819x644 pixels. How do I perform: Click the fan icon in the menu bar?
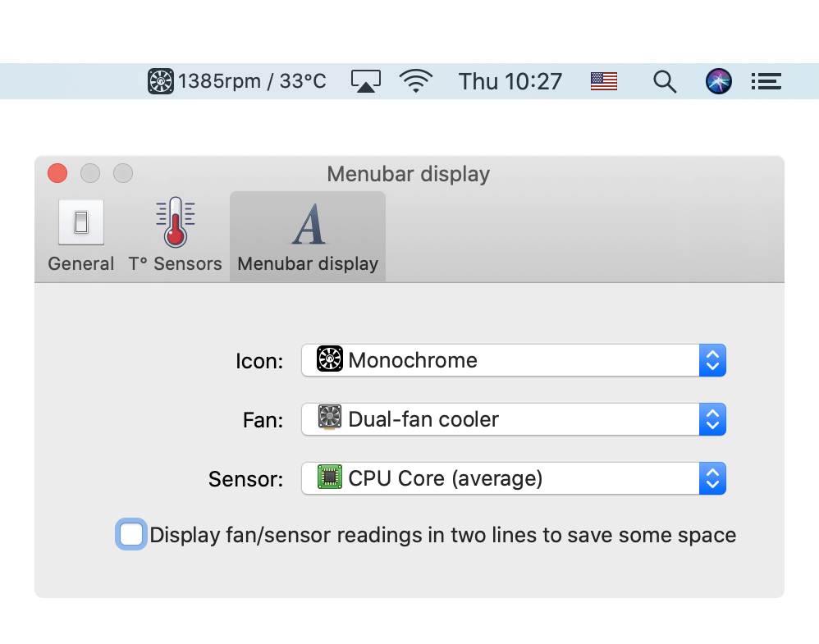pos(161,81)
